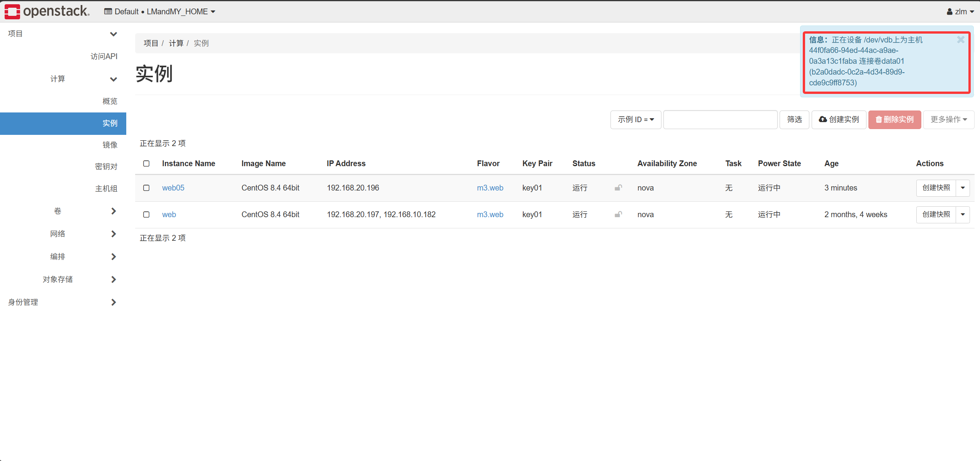Click the Instance Name column header

[188, 163]
